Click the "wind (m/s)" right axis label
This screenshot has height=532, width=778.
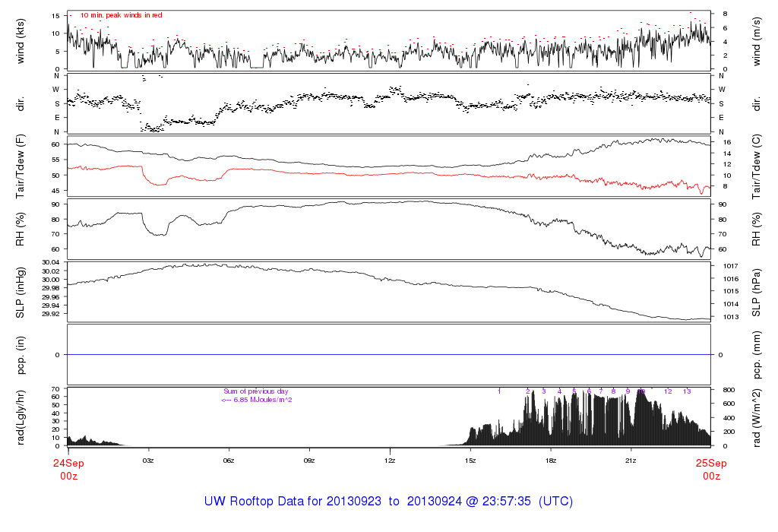click(x=757, y=40)
